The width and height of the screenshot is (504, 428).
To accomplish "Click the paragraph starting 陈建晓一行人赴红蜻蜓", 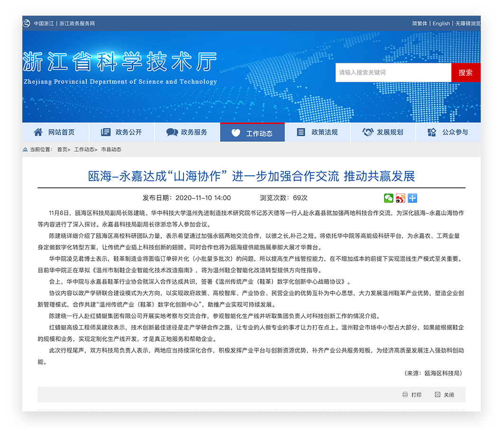I will tap(214, 316).
